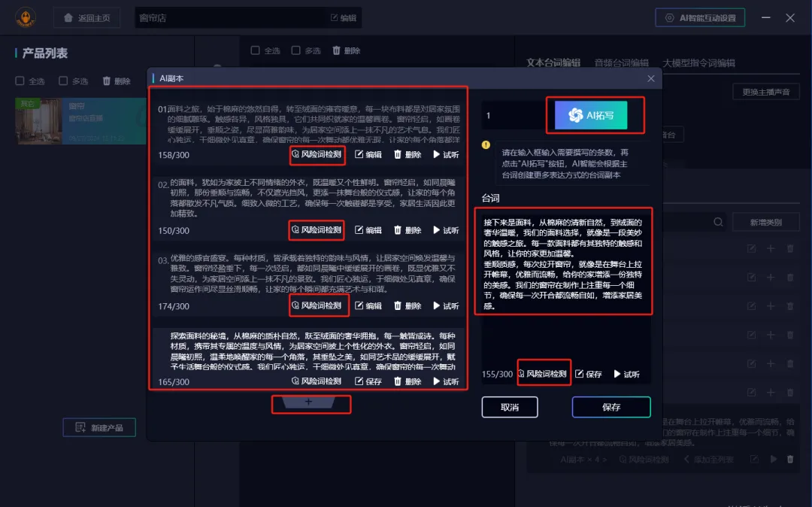Click the 新建产品 button

pyautogui.click(x=99, y=427)
